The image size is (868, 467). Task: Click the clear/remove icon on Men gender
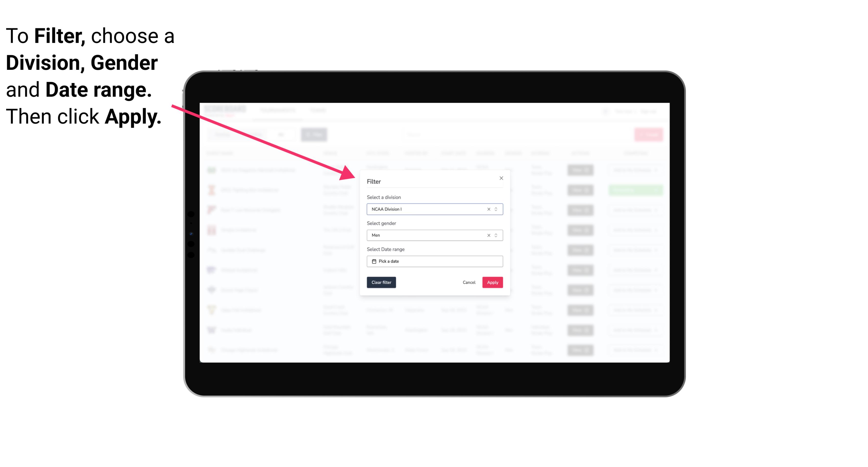488,235
